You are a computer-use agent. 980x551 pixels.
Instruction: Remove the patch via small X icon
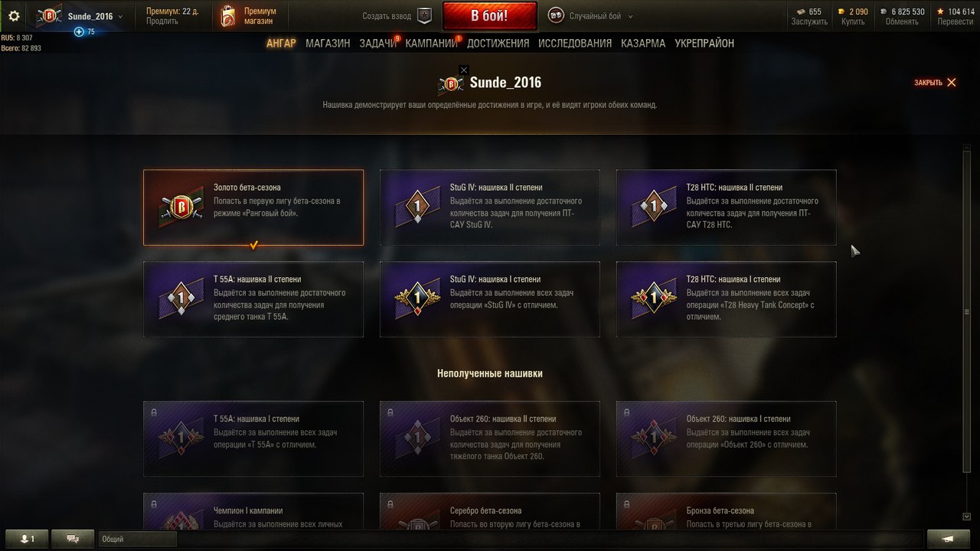coord(464,70)
